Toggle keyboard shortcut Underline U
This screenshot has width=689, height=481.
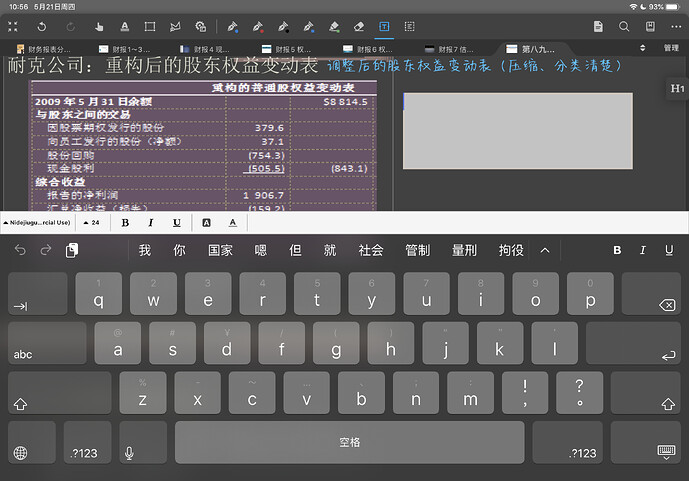pos(669,250)
